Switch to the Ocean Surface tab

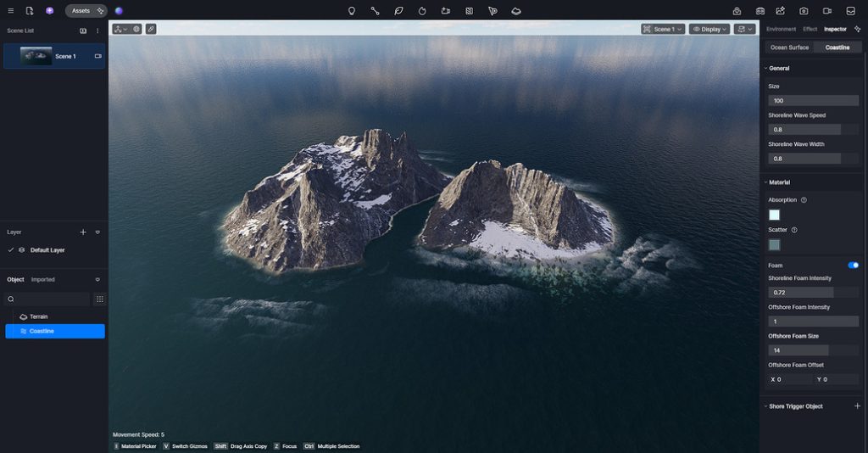(x=789, y=48)
